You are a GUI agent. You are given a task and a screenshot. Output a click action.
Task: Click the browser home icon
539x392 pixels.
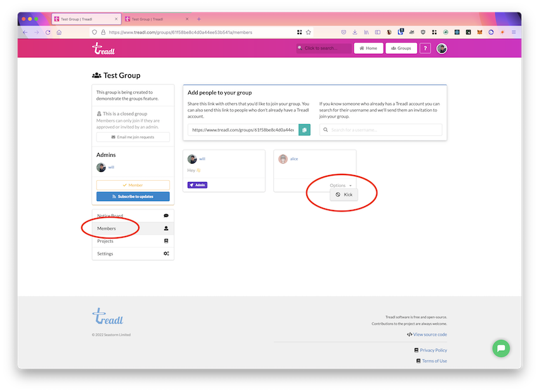59,32
